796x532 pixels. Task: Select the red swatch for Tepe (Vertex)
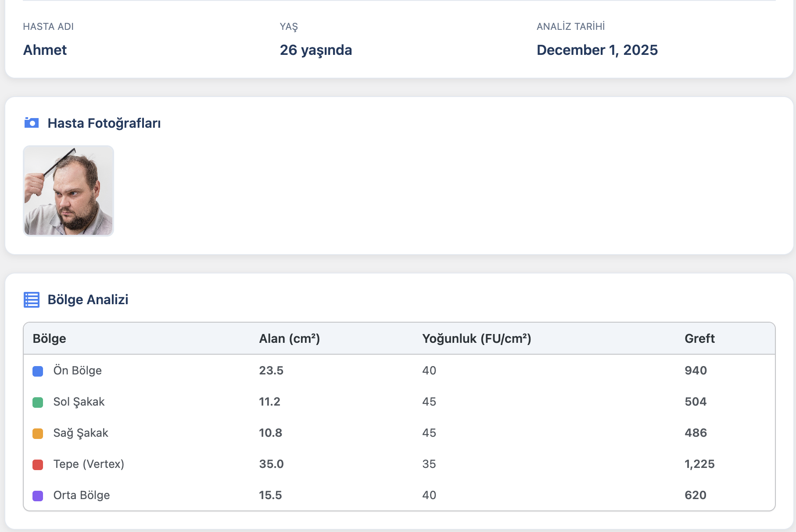pos(38,464)
